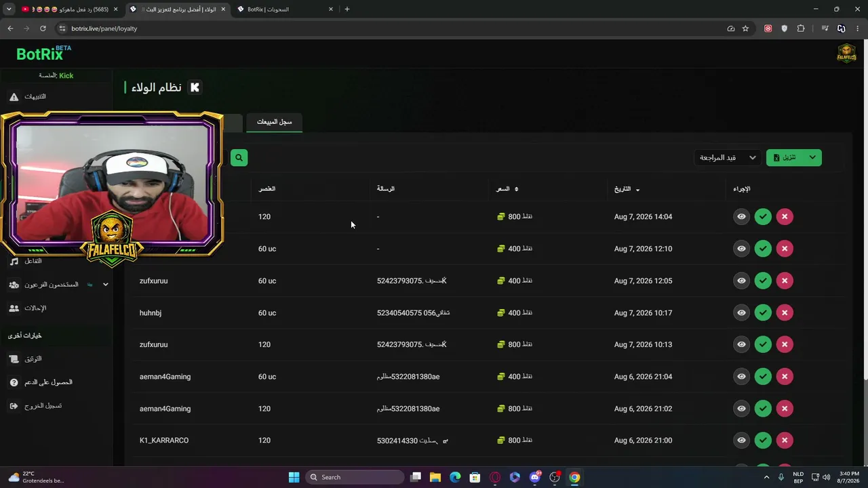Reject the Aug 6, 2026 21:02 purchase
Screen dimensions: 868x488
[785, 409]
